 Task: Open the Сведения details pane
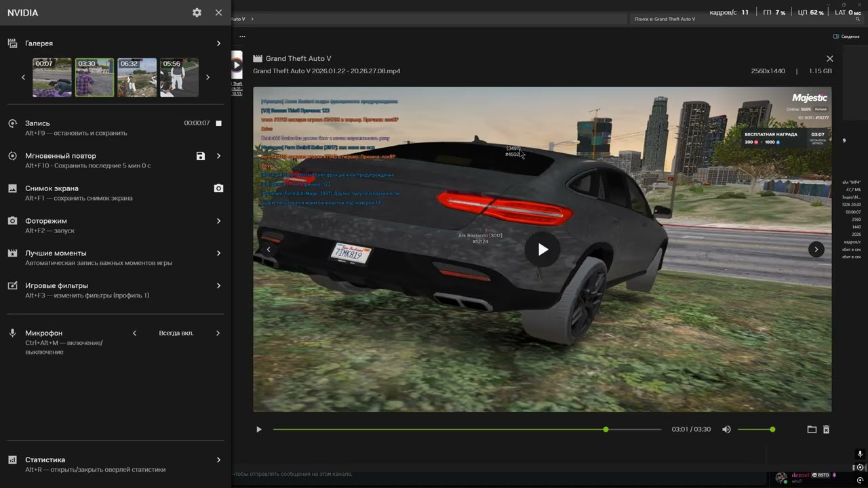point(846,37)
